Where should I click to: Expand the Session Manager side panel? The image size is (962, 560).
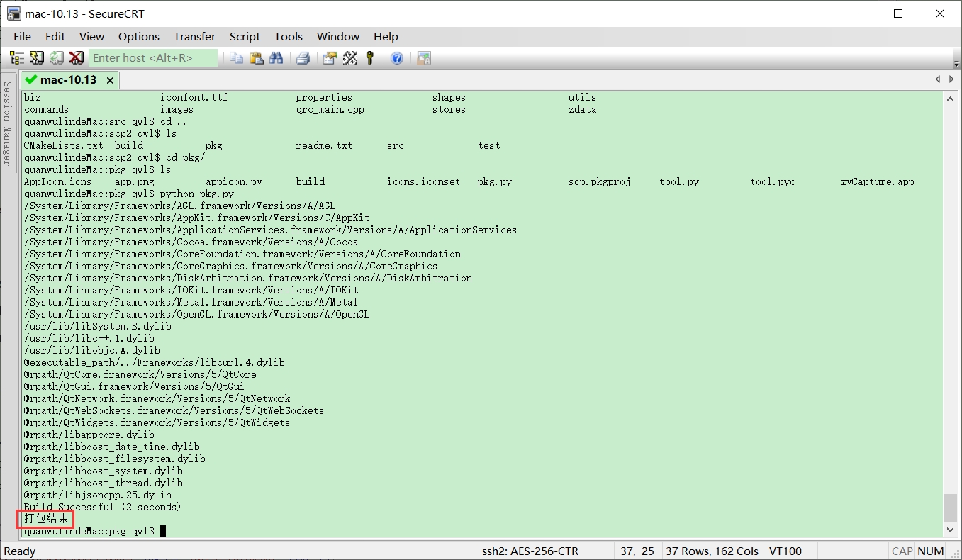pos(8,123)
